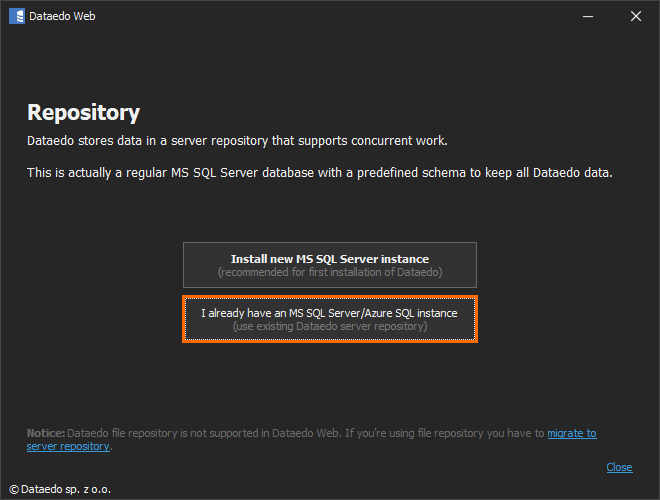Minimize the Dataedo Web window
The image size is (660, 500).
click(589, 16)
